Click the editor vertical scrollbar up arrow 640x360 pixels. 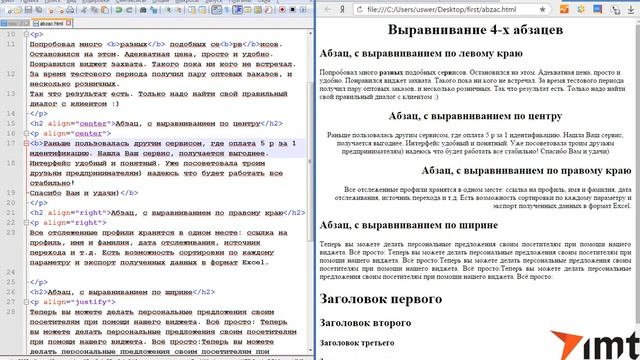tap(310, 33)
